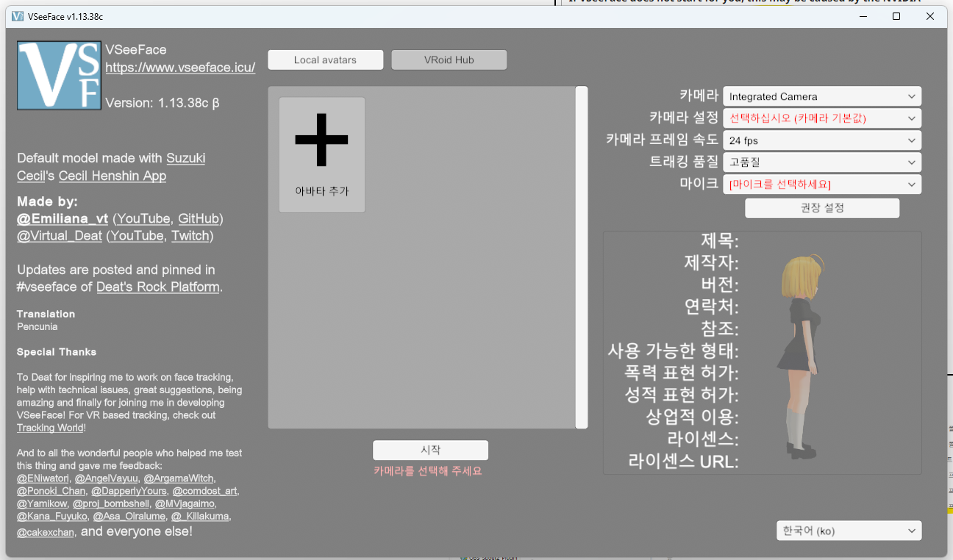The width and height of the screenshot is (953, 560).
Task: Open the vseeface.icu website link
Action: 180,68
